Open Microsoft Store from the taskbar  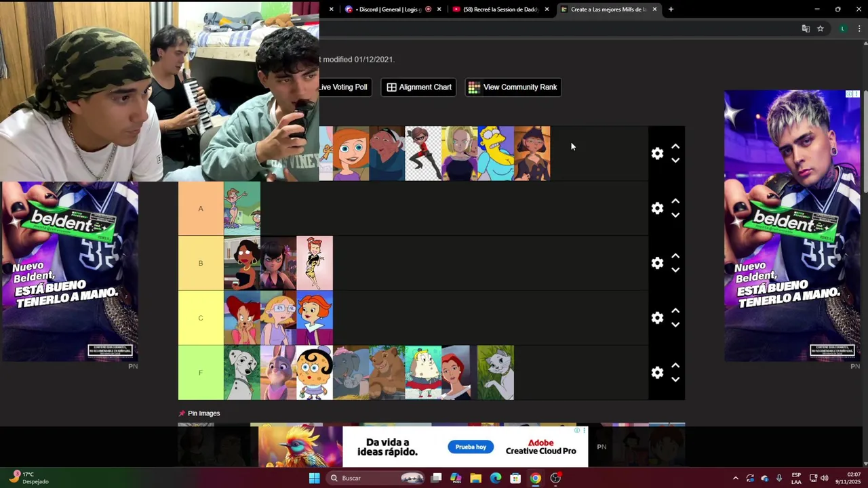515,479
